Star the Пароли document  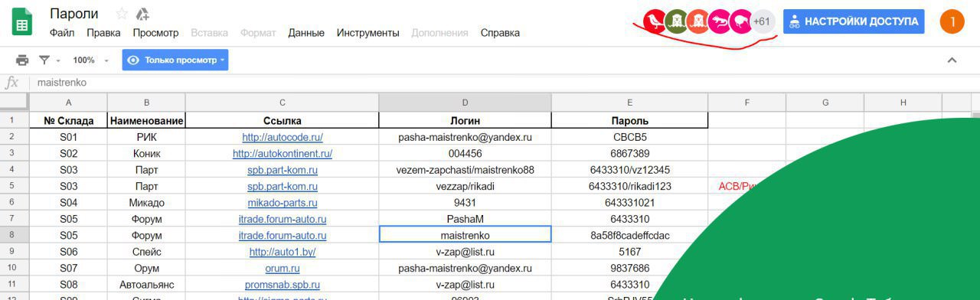122,14
